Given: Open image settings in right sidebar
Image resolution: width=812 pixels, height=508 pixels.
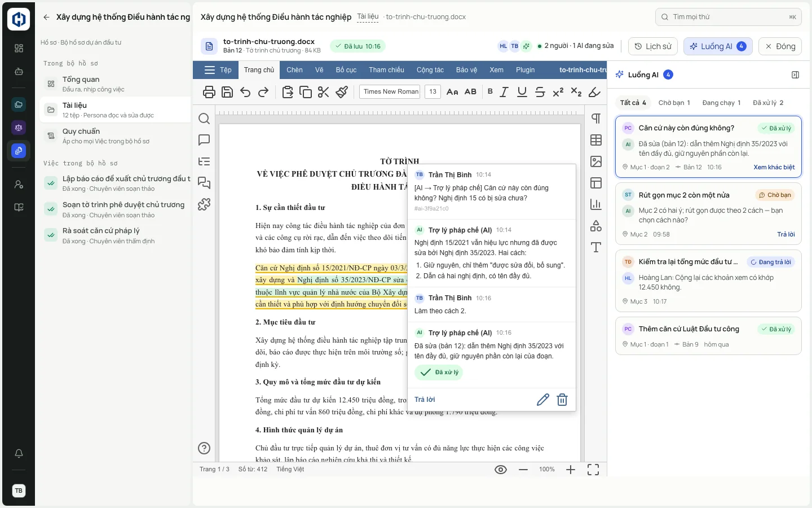Looking at the screenshot, I should pyautogui.click(x=596, y=161).
